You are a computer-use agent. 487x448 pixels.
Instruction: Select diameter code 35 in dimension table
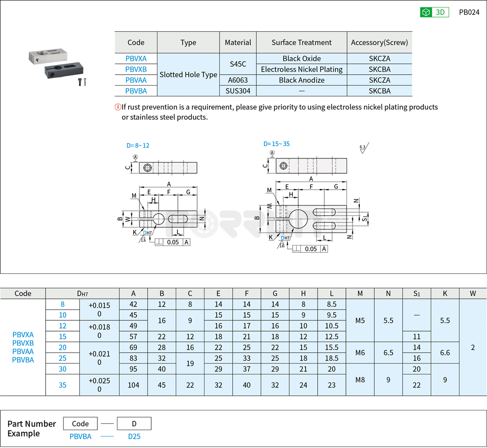(62, 385)
